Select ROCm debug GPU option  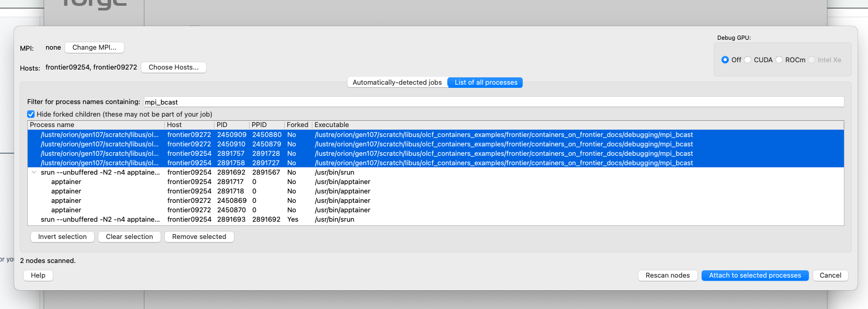coord(780,60)
